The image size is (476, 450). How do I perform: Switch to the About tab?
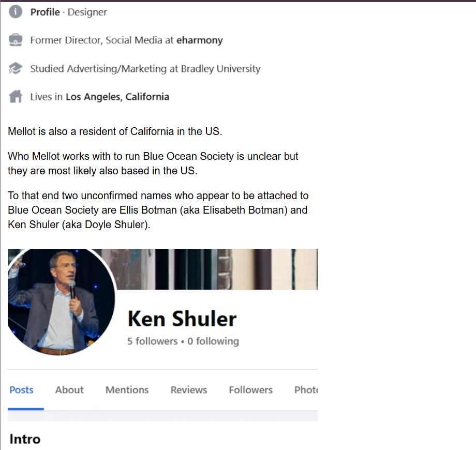tap(69, 389)
